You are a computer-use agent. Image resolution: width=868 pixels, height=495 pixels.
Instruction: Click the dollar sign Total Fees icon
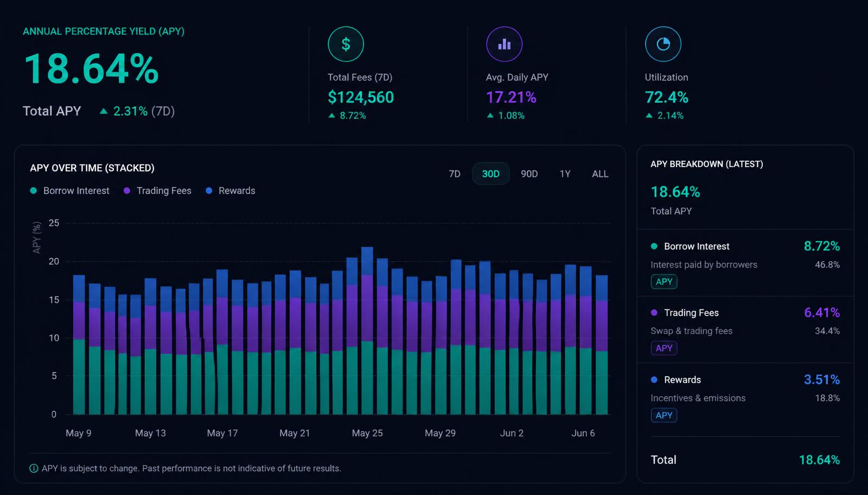point(346,44)
